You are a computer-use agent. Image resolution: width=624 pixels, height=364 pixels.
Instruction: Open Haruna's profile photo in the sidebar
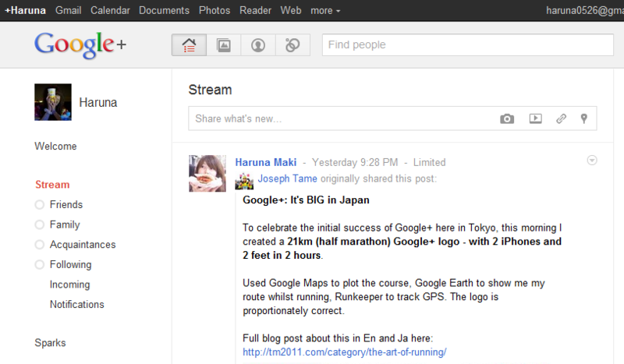coord(53,102)
